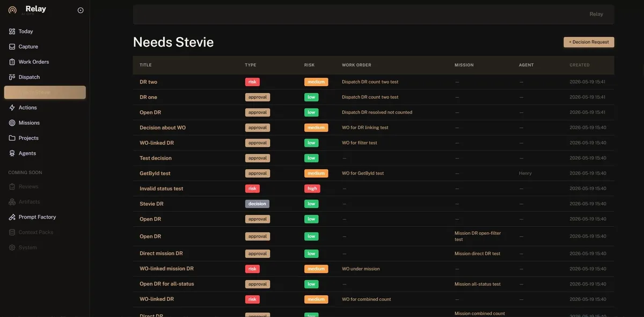This screenshot has height=317, width=644.
Task: Click the Capture inbox icon
Action: (12, 47)
